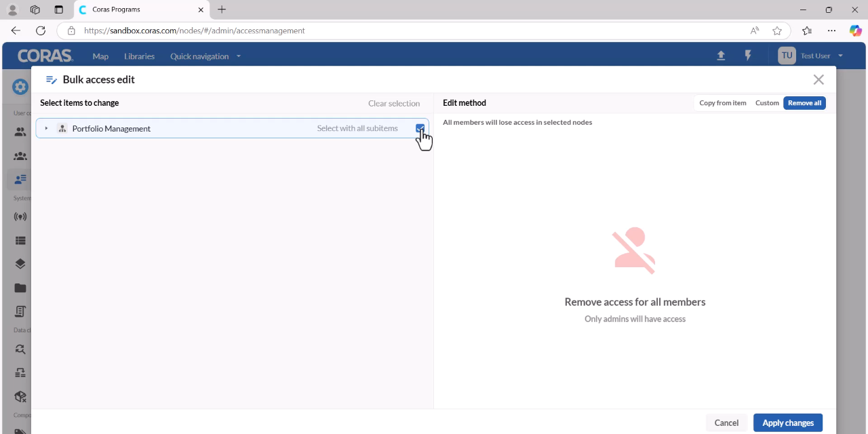The height and width of the screenshot is (434, 868).
Task: Click the TU user avatar
Action: point(787,56)
